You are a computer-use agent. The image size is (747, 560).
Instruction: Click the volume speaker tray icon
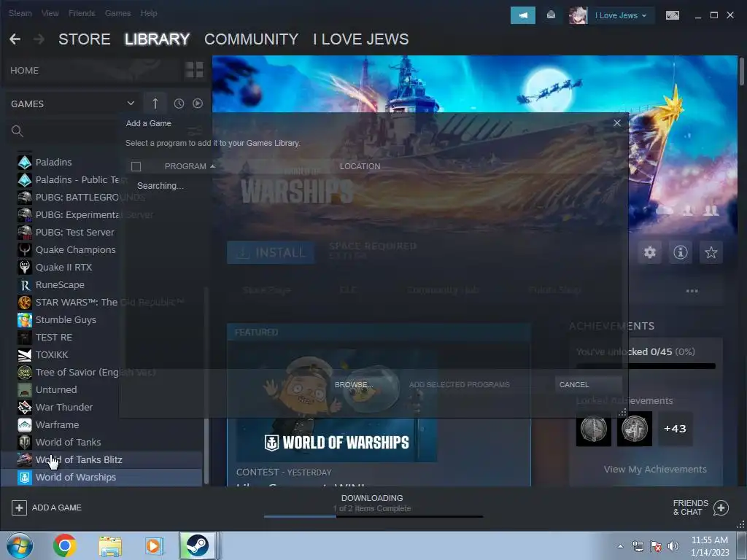(673, 546)
